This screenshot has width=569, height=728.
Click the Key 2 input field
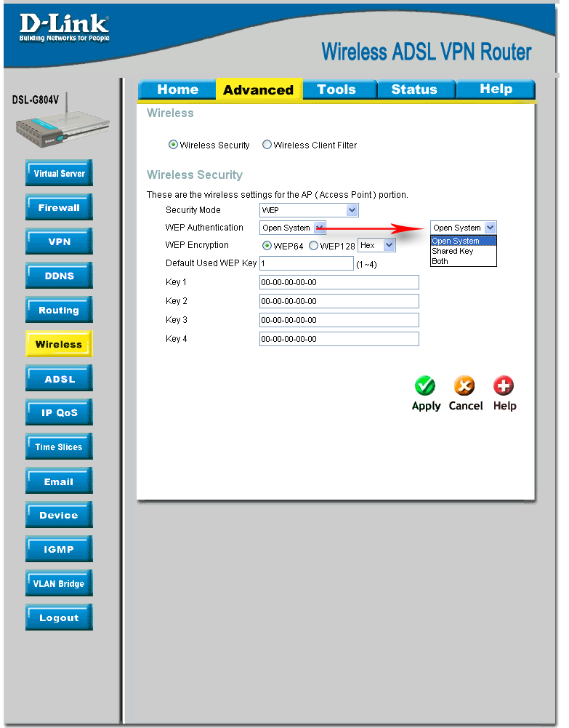pyautogui.click(x=339, y=301)
